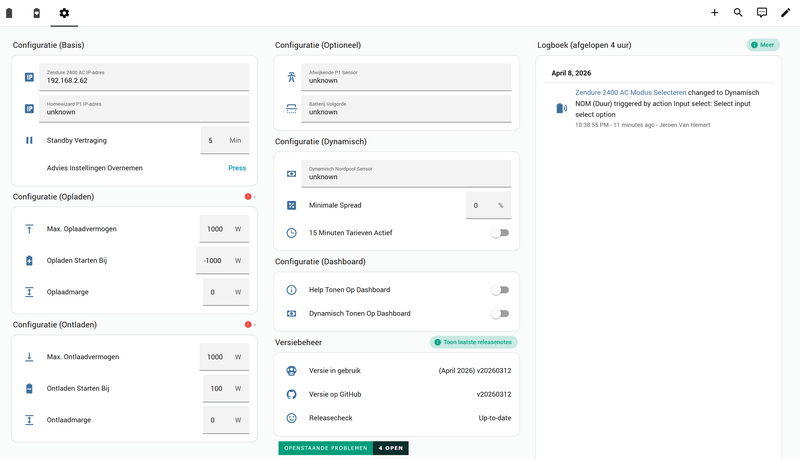Click battery icon for Ontladen Starten Bij

(x=29, y=389)
